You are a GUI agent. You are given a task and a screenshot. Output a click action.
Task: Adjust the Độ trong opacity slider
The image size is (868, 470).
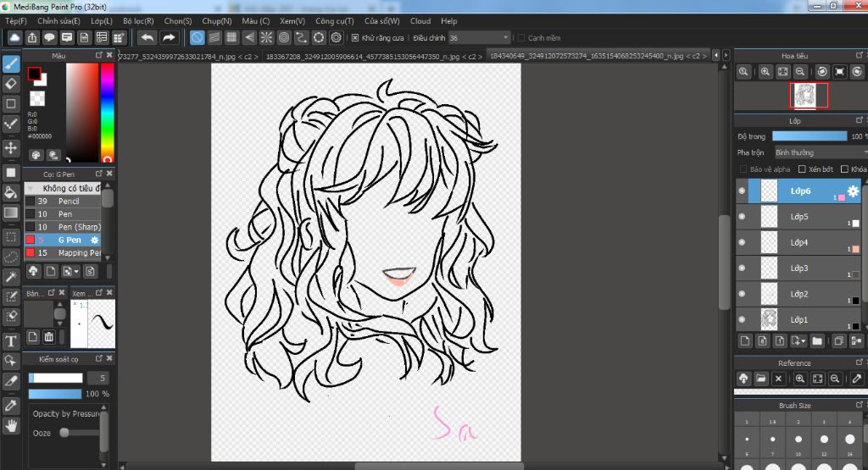coord(810,136)
